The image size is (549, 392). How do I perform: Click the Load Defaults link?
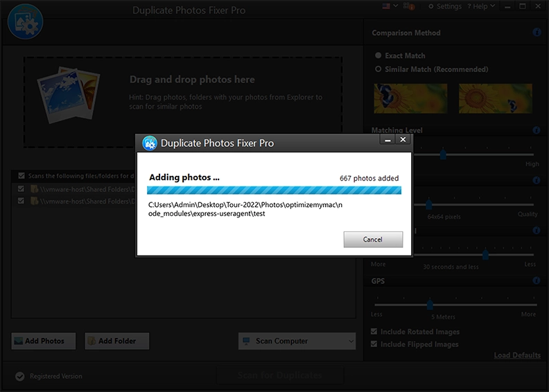tap(517, 355)
